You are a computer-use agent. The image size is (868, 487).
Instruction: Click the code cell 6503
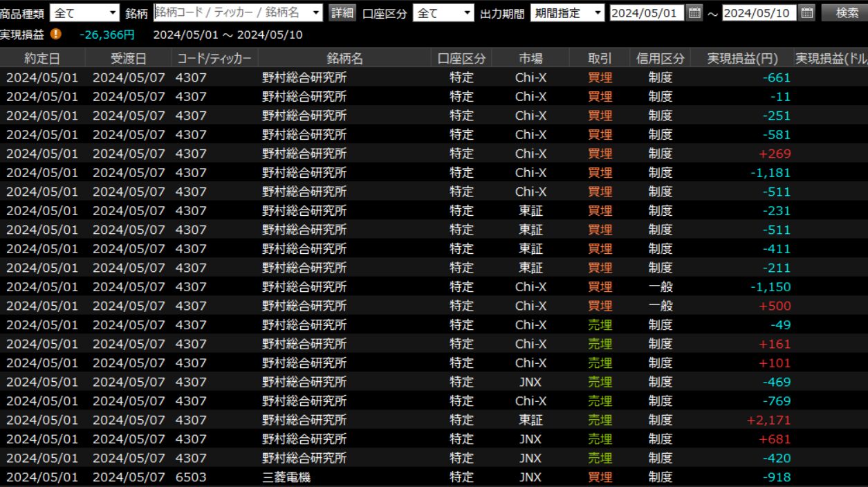tap(191, 477)
